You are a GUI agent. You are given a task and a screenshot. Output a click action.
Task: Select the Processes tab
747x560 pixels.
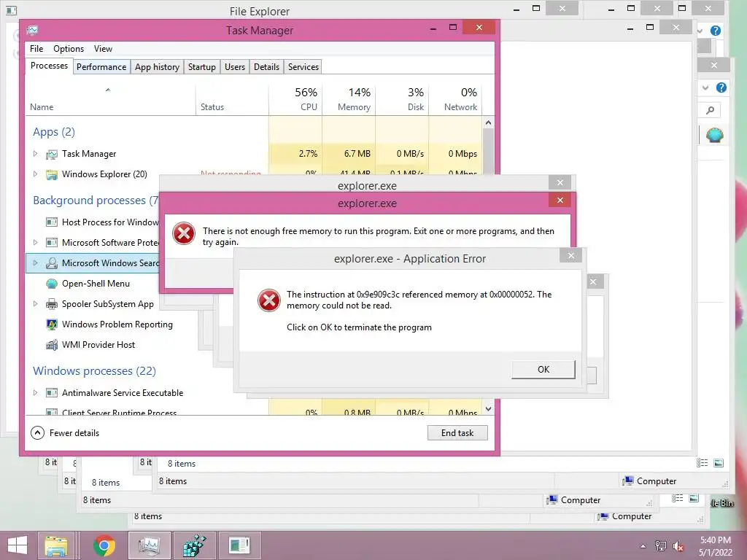[x=49, y=66]
